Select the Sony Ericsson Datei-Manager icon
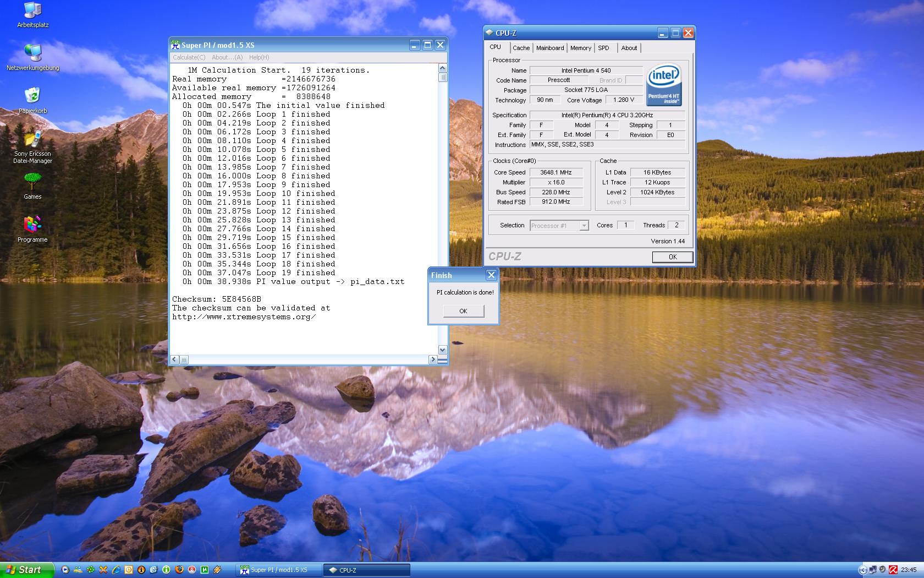Viewport: 924px width, 578px height. (32, 139)
